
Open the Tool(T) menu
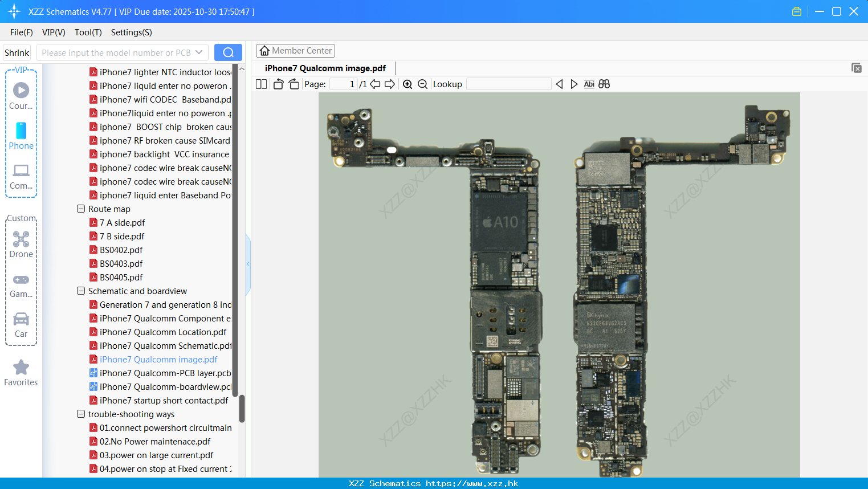[x=88, y=32]
